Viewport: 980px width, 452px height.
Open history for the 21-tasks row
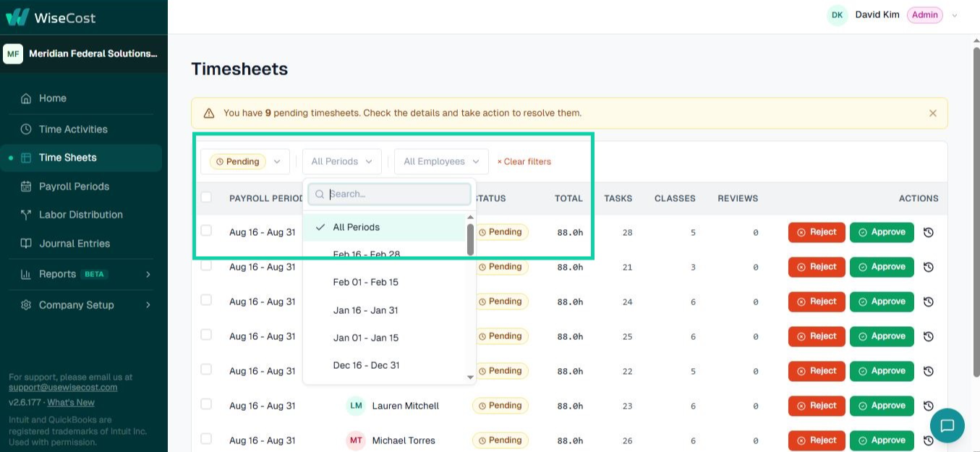pos(929,267)
